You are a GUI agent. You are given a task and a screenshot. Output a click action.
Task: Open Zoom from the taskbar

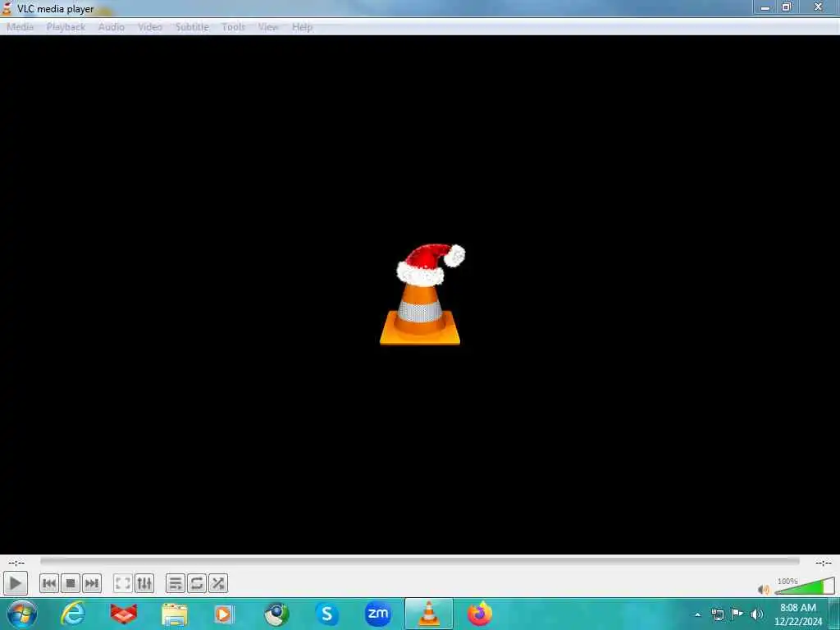tap(378, 614)
